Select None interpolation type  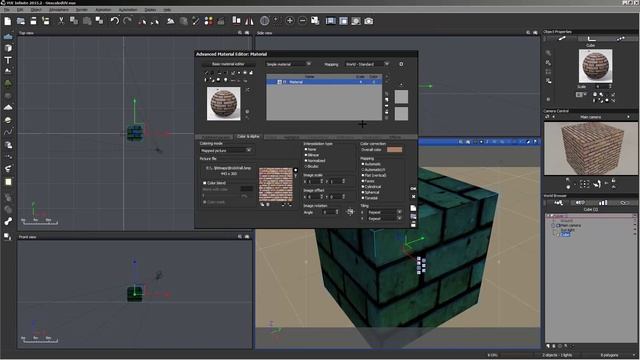tap(306, 149)
